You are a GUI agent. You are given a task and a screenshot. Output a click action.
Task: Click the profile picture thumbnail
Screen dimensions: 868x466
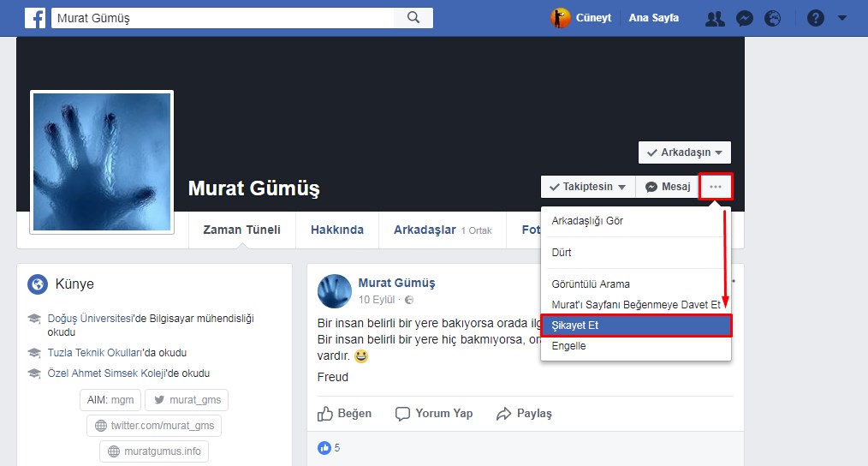coord(102,162)
